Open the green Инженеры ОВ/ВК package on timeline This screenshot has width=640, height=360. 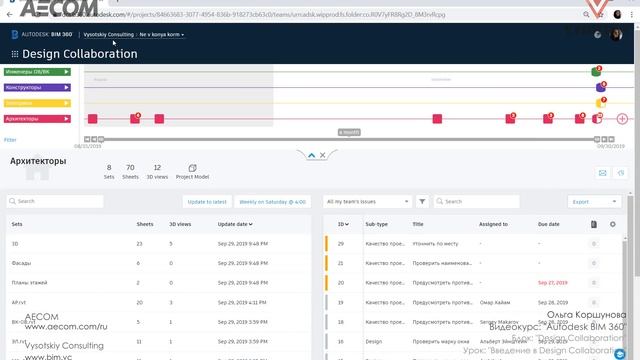coord(596,71)
